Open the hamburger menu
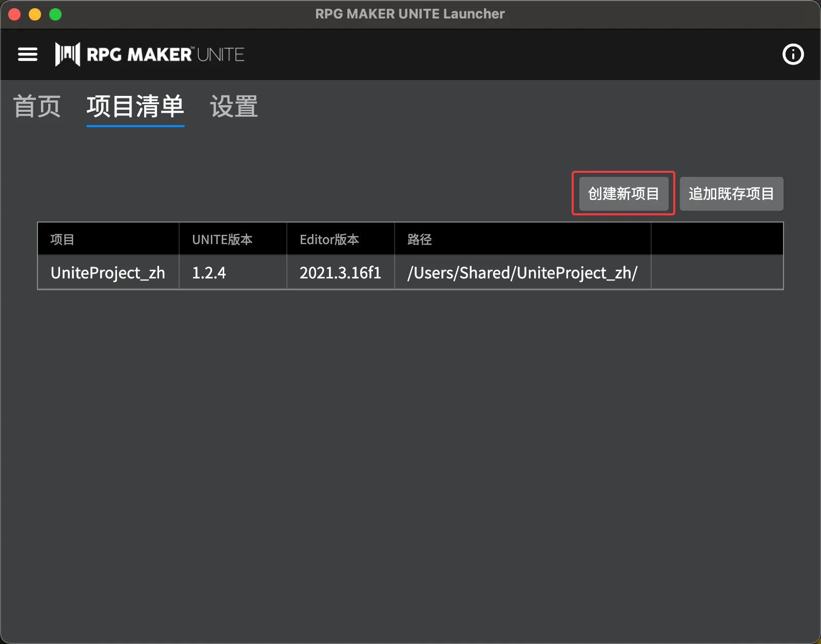The width and height of the screenshot is (821, 644). [x=28, y=54]
